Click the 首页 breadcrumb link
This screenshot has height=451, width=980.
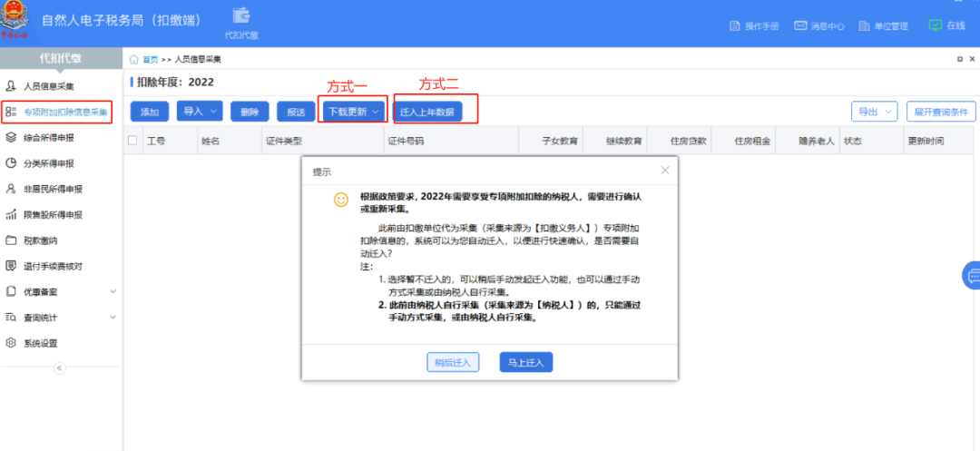(x=150, y=59)
